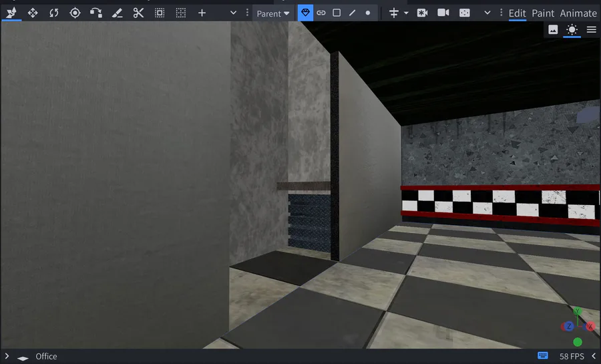The image size is (601, 364).
Task: Click the blue Z axis gizmo handle
Action: pos(569,327)
